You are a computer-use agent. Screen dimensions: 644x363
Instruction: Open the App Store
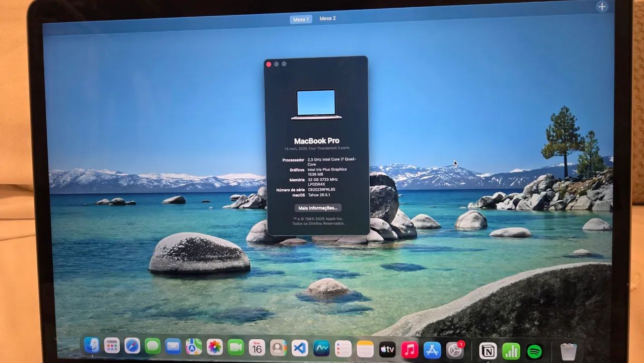click(432, 350)
